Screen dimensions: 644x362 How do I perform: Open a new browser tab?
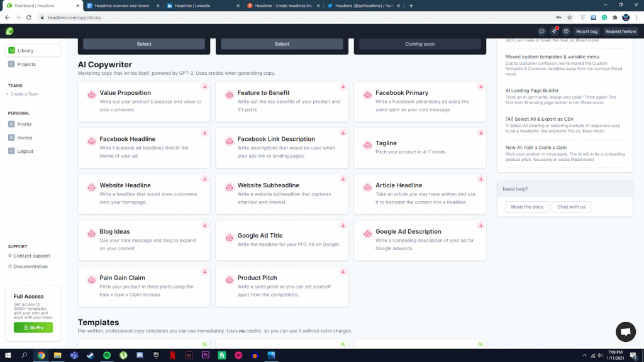tap(411, 6)
